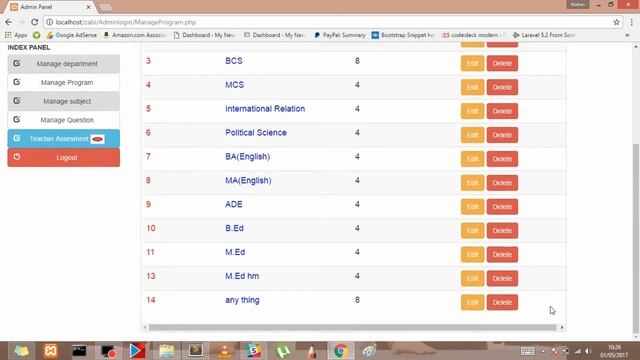Close the Admin Panel tab
The width and height of the screenshot is (640, 360).
[88, 7]
